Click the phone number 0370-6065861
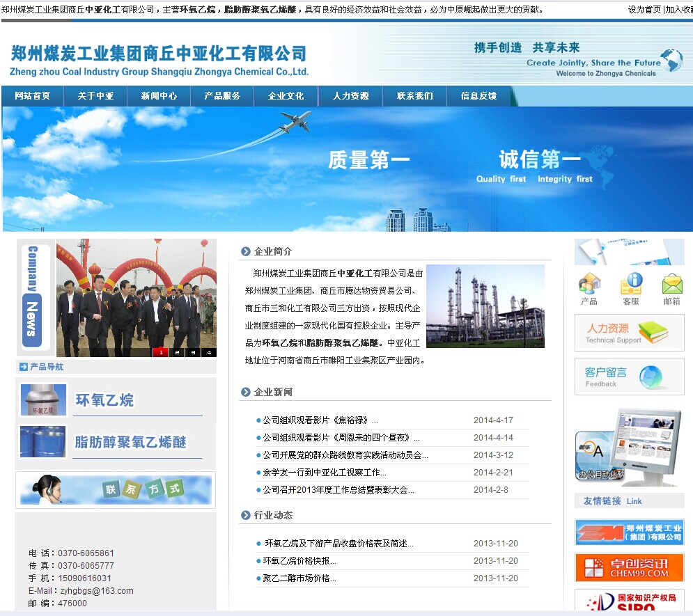The width and height of the screenshot is (693, 616). point(86,553)
